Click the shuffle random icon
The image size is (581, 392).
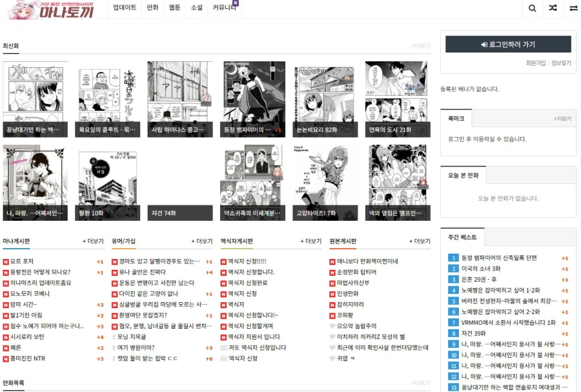(553, 8)
